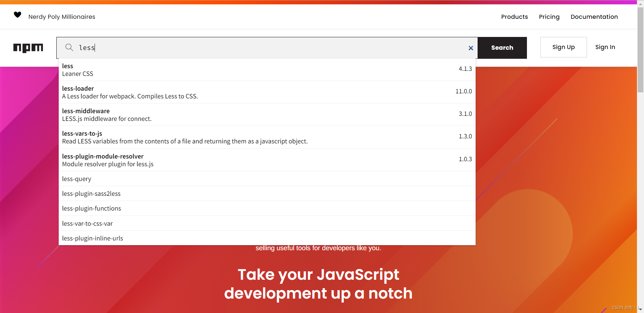This screenshot has width=644, height=313.
Task: Click the scrollbar down arrow
Action: 640,310
